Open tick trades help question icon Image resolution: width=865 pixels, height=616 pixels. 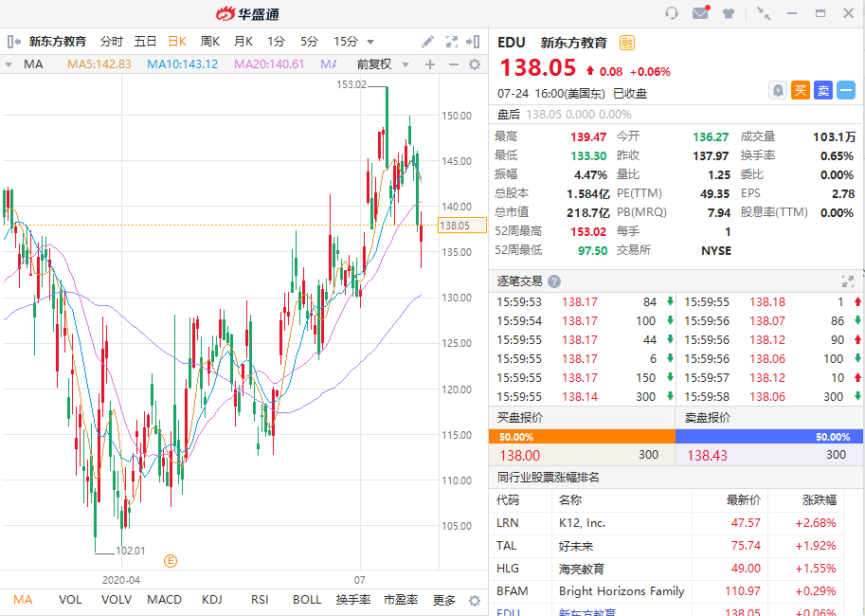click(554, 281)
